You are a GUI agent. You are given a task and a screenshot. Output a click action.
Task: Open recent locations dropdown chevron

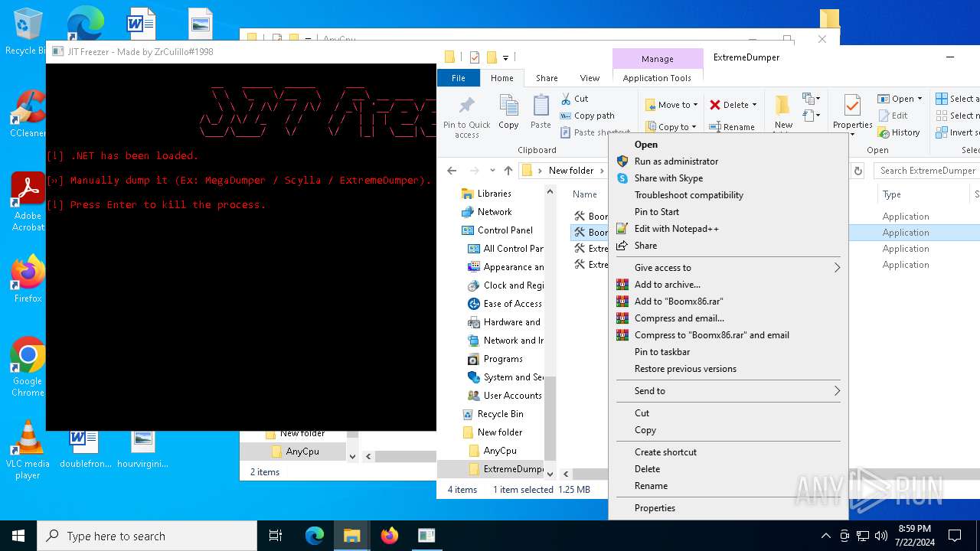492,171
